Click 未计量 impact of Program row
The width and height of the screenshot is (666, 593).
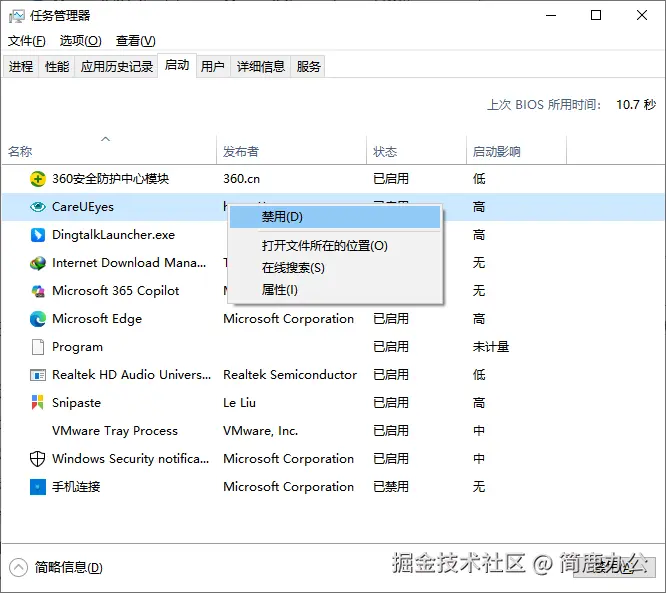point(491,347)
